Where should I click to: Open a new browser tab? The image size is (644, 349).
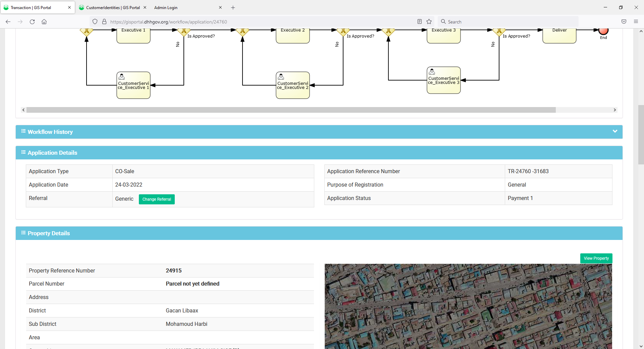tap(233, 7)
